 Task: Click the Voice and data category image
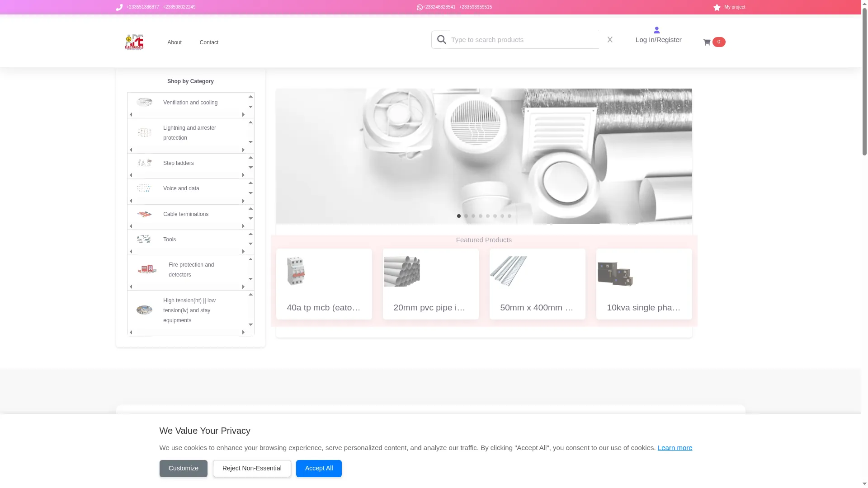[x=145, y=188]
